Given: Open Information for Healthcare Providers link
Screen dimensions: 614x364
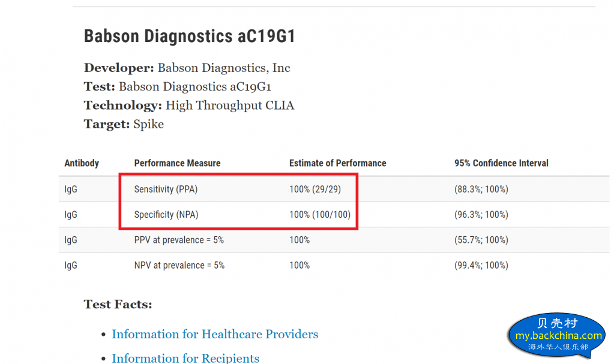Looking at the screenshot, I should (215, 334).
